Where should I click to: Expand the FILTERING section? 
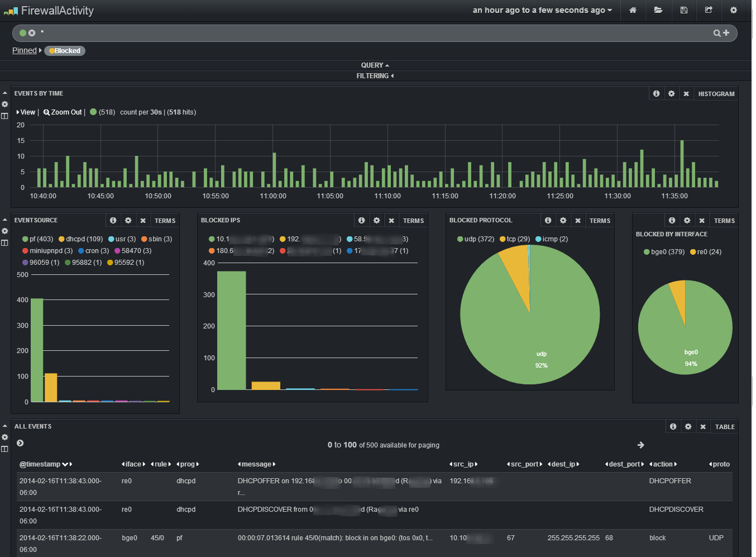click(375, 76)
